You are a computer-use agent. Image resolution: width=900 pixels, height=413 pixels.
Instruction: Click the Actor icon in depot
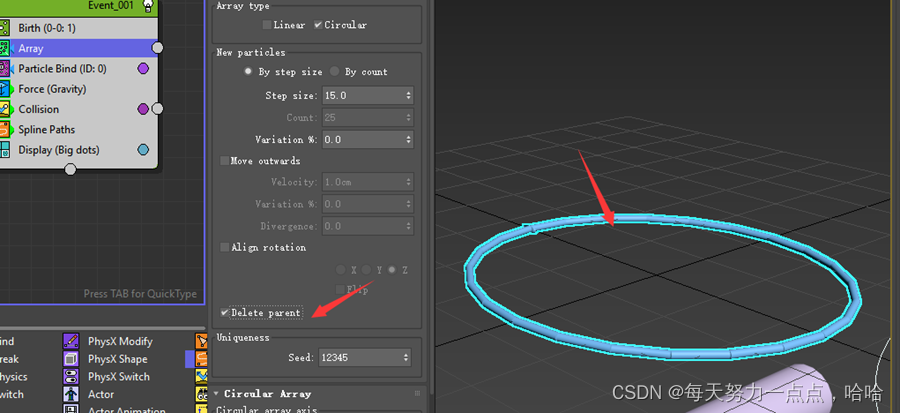(71, 395)
